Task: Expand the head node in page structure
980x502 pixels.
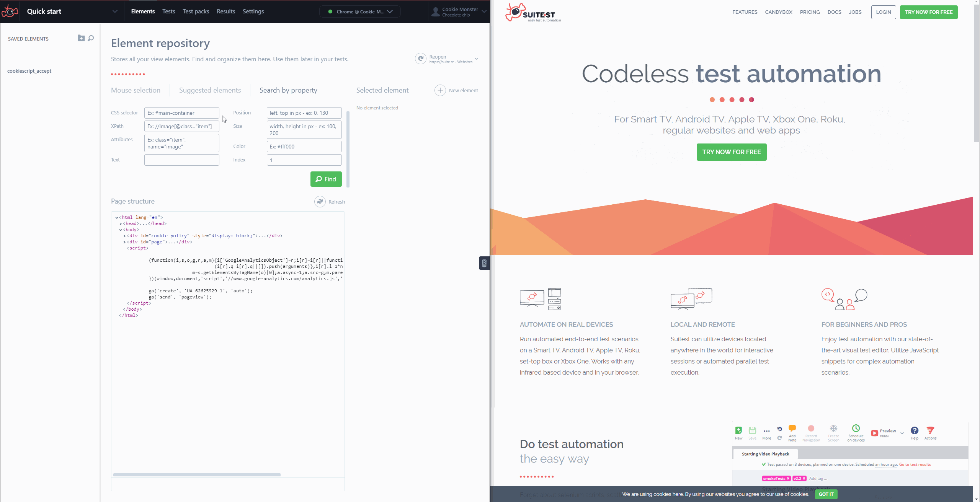Action: pyautogui.click(x=121, y=223)
